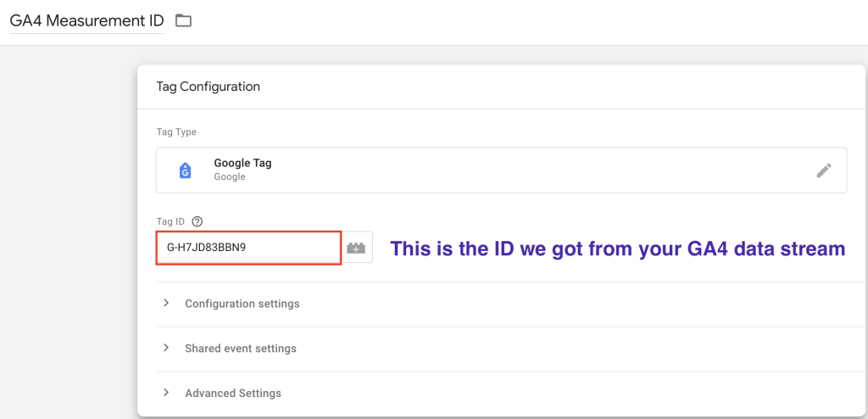Open the Tag ID help question mark
Viewport: 868px width, 419px height.
tap(197, 221)
